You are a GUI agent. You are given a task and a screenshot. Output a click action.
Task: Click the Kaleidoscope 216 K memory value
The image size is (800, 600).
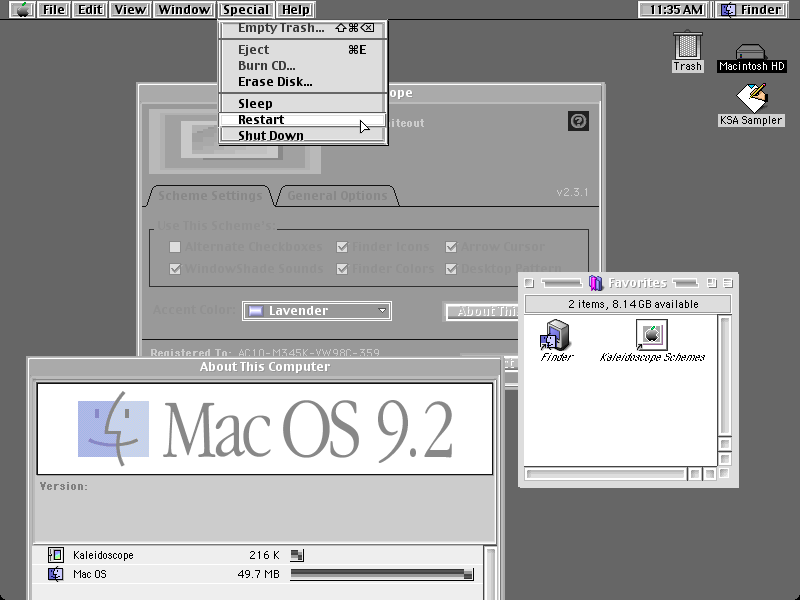pos(264,555)
